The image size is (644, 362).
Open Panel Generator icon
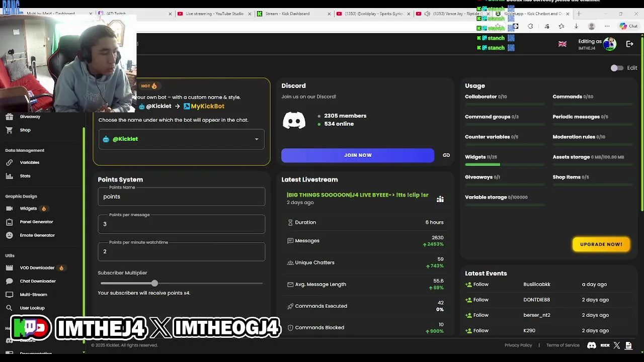9,222
